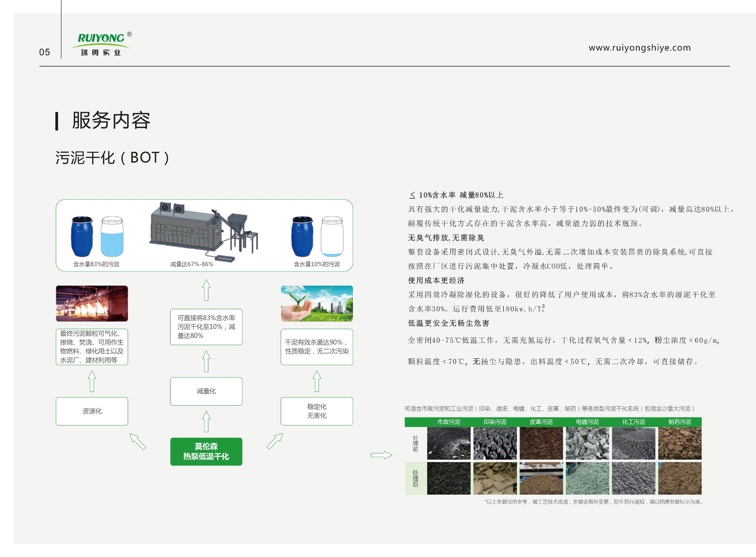Select the 使用成本更经济 heading
Image resolution: width=756 pixels, height=557 pixels.
tap(436, 280)
